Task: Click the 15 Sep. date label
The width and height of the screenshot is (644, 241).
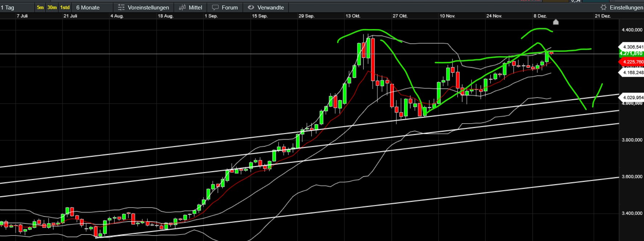Action: pos(260,16)
